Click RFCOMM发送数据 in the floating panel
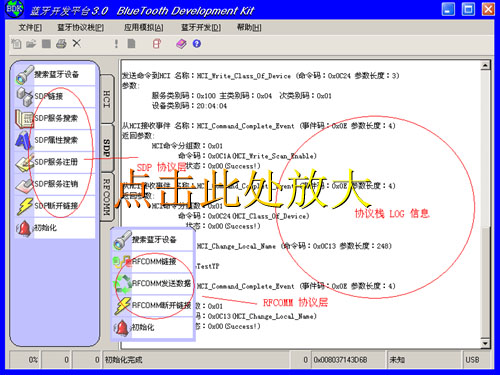This screenshot has height=375, width=500. (153, 284)
